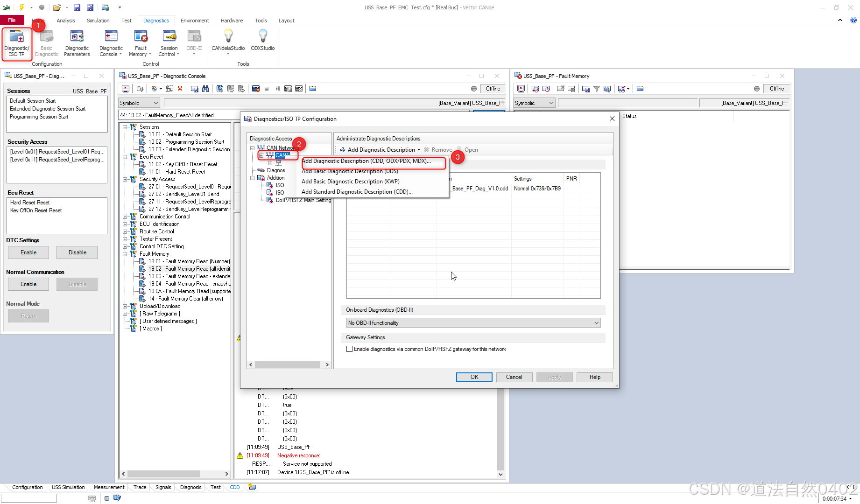The image size is (860, 504).
Task: Click the red X icon in Diagnostic Console toolbar
Action: [180, 89]
